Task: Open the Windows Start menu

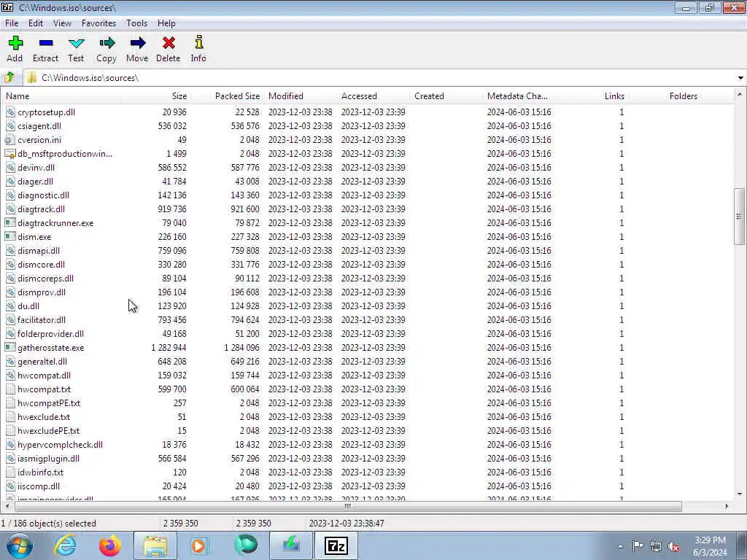Action: tap(20, 545)
